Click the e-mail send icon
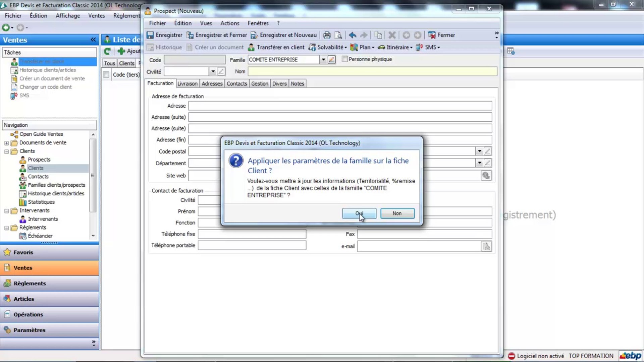Viewport: 644px width, 362px height. tap(486, 246)
